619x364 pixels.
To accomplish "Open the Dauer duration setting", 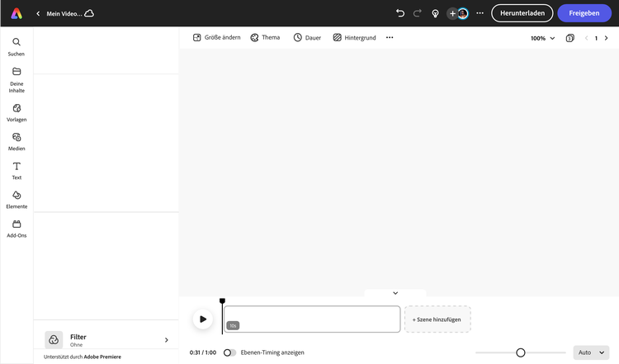I will [307, 37].
